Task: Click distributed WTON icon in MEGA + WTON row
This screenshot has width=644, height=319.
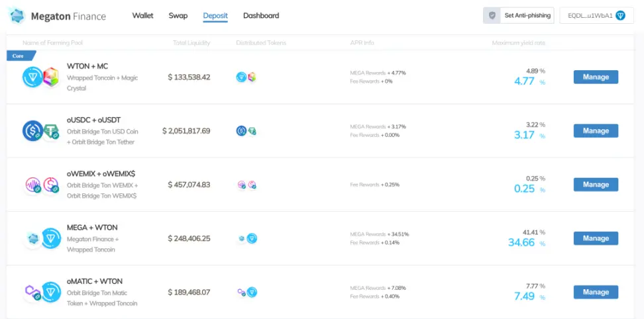Action: click(x=252, y=238)
